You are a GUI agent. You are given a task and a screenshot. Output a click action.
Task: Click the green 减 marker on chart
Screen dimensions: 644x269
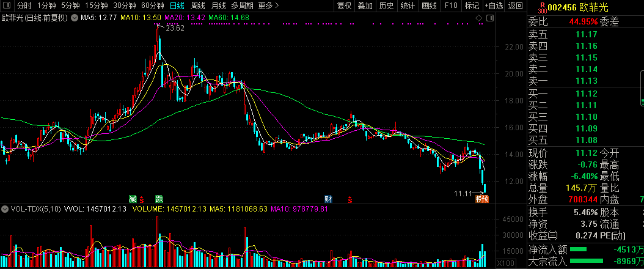pos(133,199)
